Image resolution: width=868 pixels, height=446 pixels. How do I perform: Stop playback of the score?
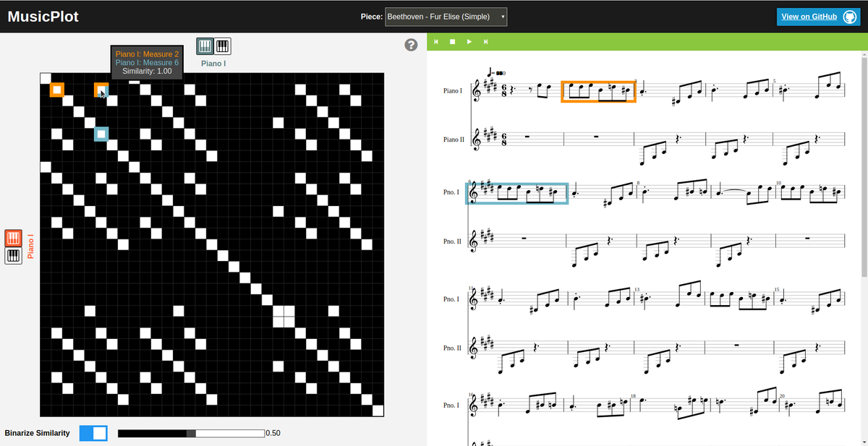pos(453,41)
